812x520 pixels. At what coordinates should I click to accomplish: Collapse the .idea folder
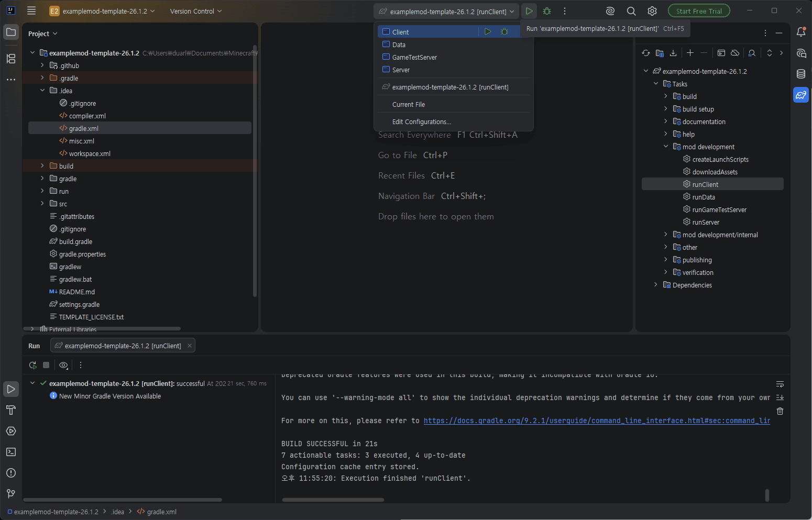click(42, 91)
